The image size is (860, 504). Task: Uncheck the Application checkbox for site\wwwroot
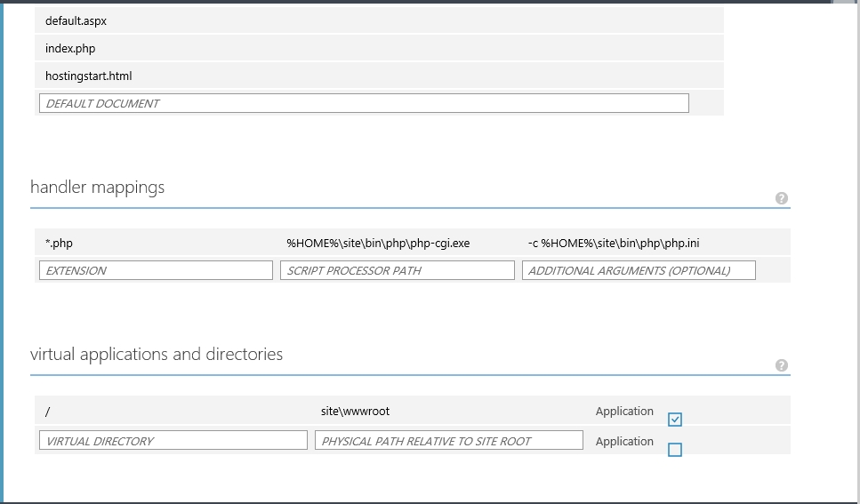coord(675,419)
